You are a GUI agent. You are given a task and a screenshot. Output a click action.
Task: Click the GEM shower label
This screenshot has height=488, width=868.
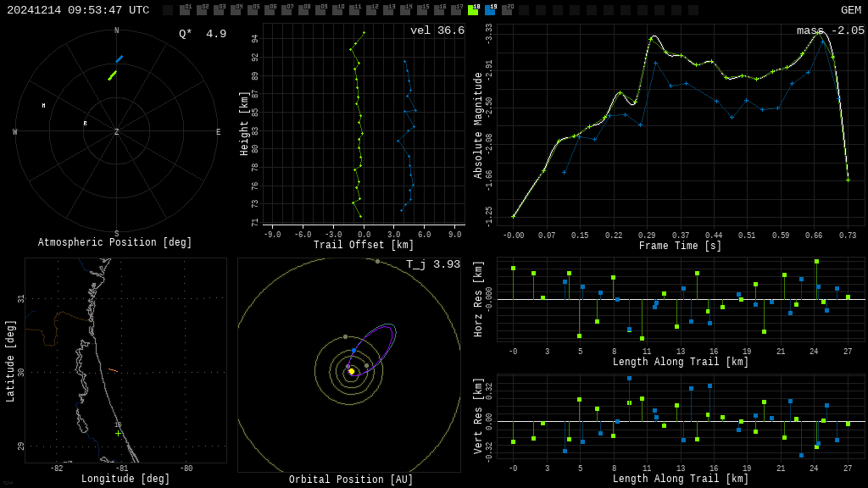pos(850,10)
